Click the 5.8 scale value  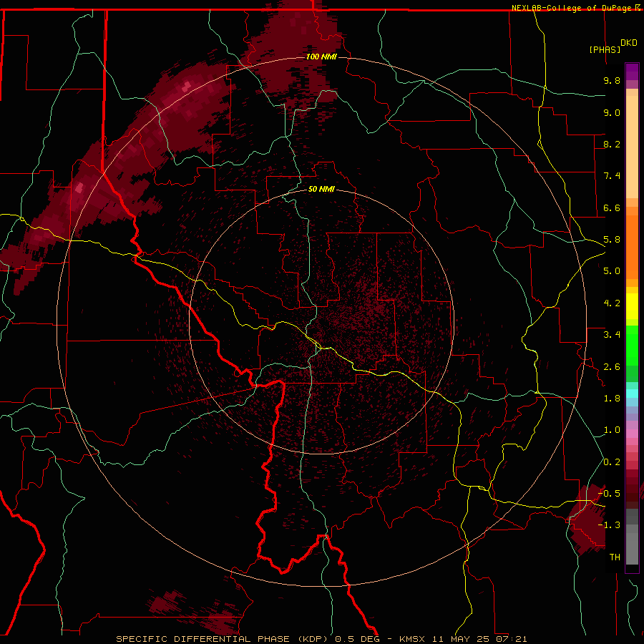(x=612, y=240)
